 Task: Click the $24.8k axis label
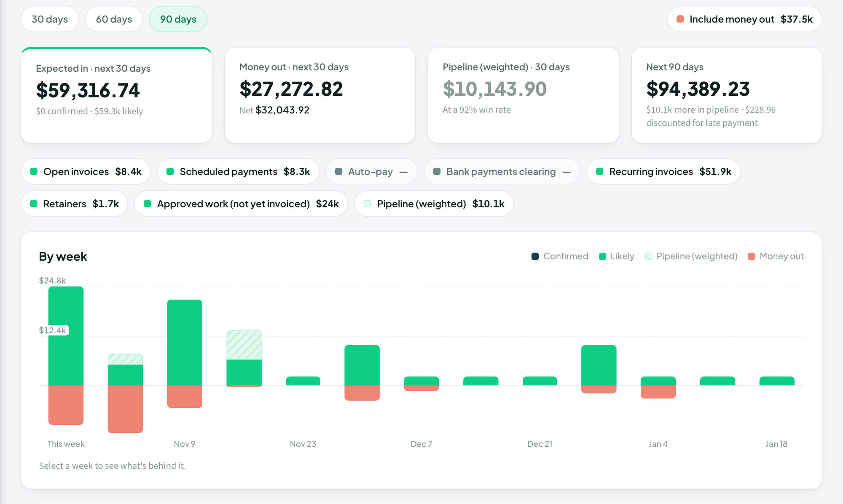tap(52, 281)
